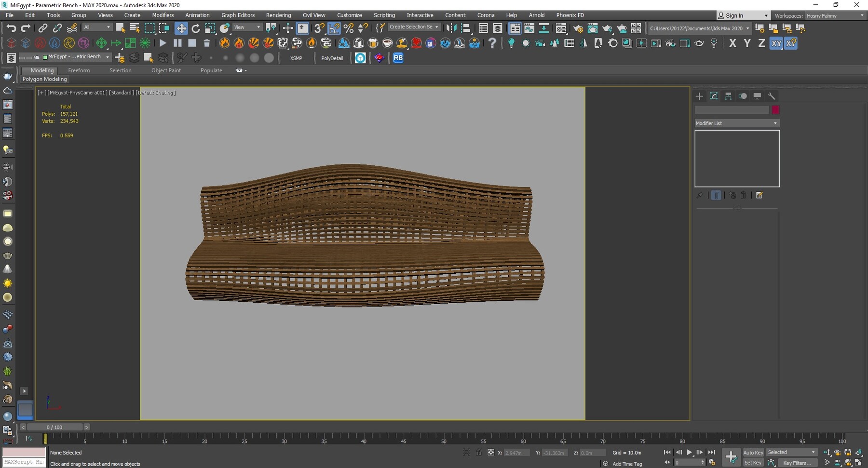Open the Render Setup dialog

578,28
